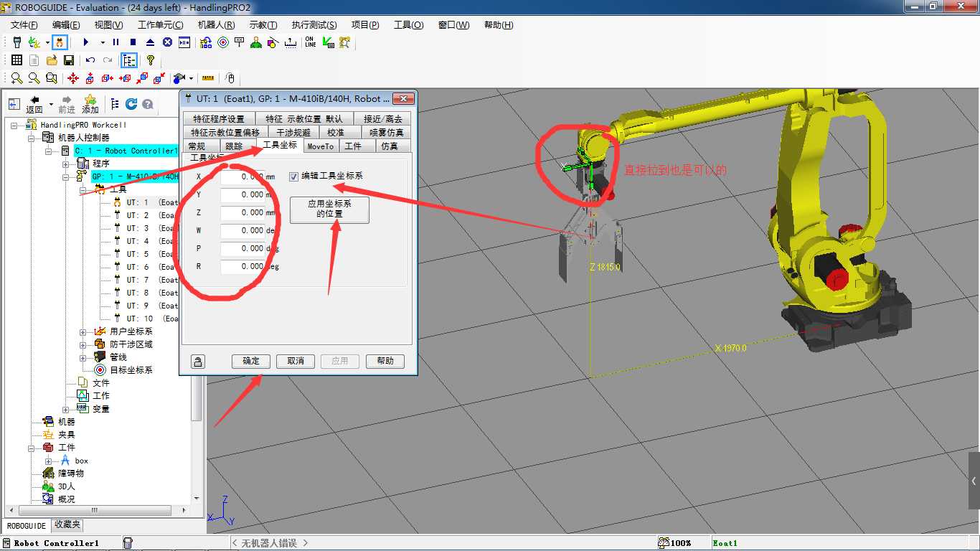Expand the 防干涉区域 tree node
Image resolution: width=980 pixels, height=551 pixels.
point(83,344)
